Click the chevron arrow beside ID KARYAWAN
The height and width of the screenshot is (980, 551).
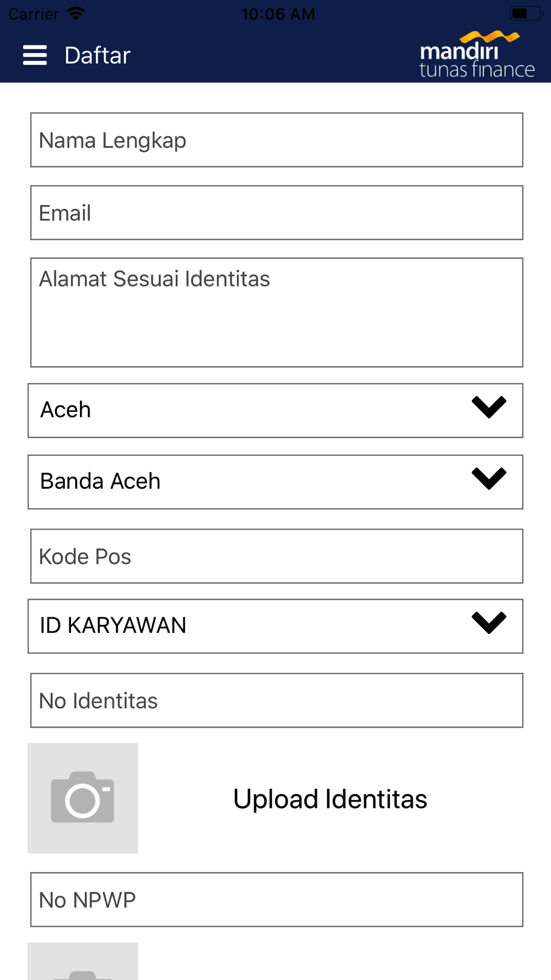489,623
